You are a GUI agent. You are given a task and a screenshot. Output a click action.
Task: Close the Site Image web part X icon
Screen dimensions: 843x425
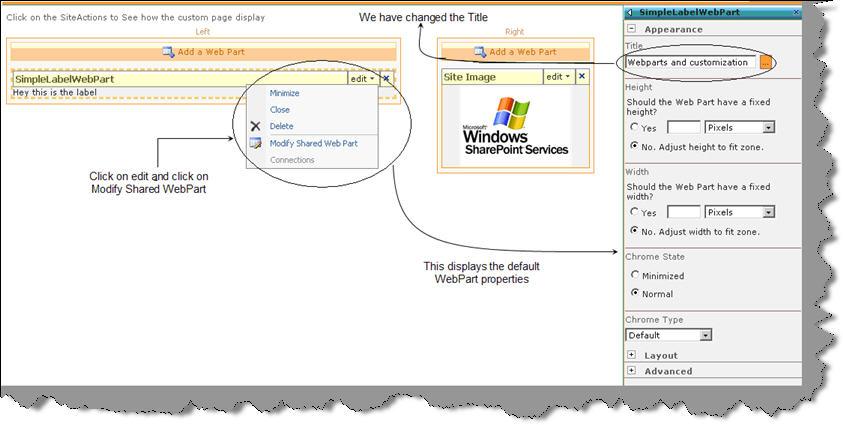582,77
